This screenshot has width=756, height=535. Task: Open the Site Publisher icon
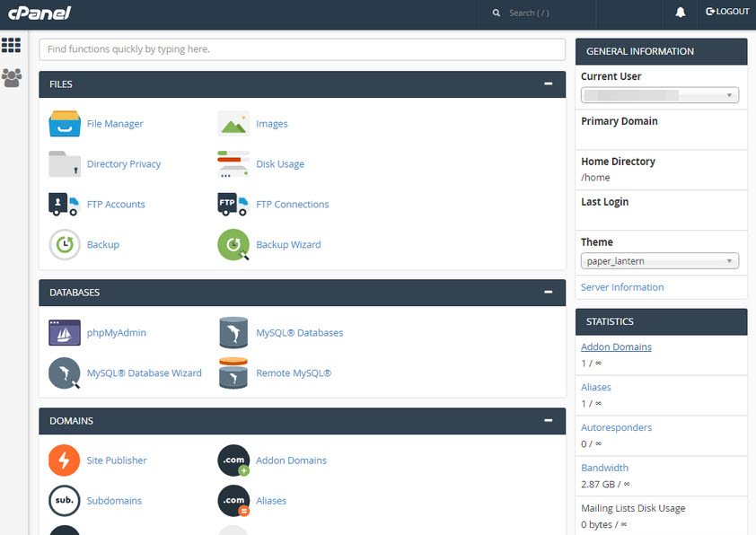pos(65,460)
